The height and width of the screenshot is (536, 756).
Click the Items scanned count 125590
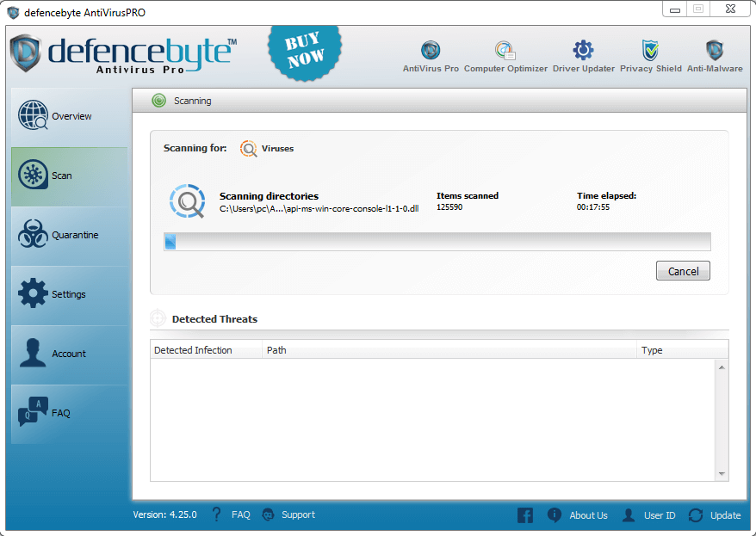pyautogui.click(x=449, y=207)
